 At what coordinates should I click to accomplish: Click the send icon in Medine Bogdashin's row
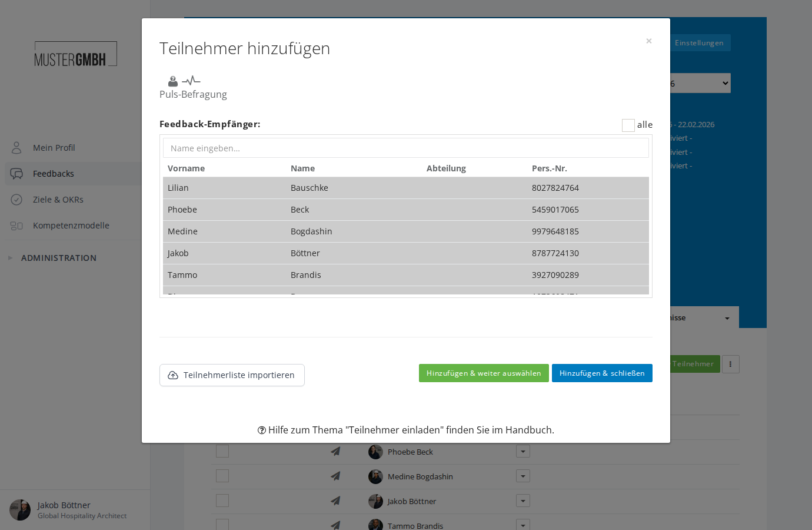pyautogui.click(x=335, y=476)
